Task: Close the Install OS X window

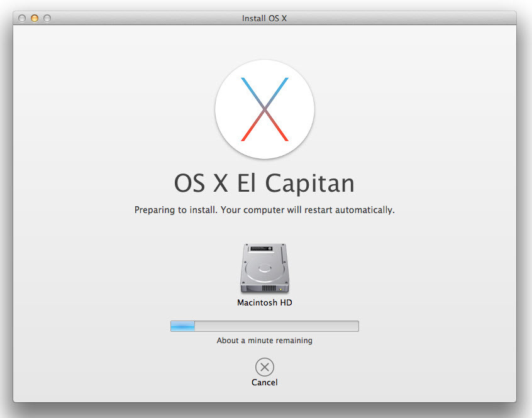Action: click(x=23, y=19)
